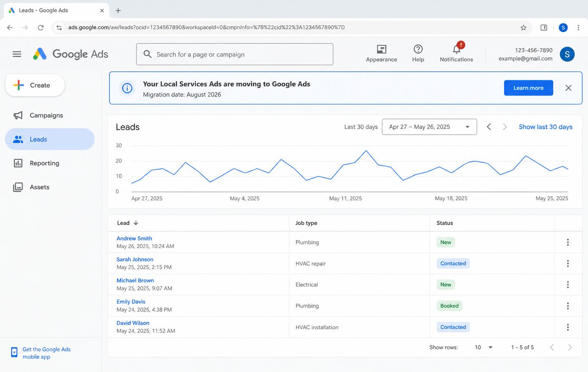Open more options for Michael Brown

(x=568, y=285)
